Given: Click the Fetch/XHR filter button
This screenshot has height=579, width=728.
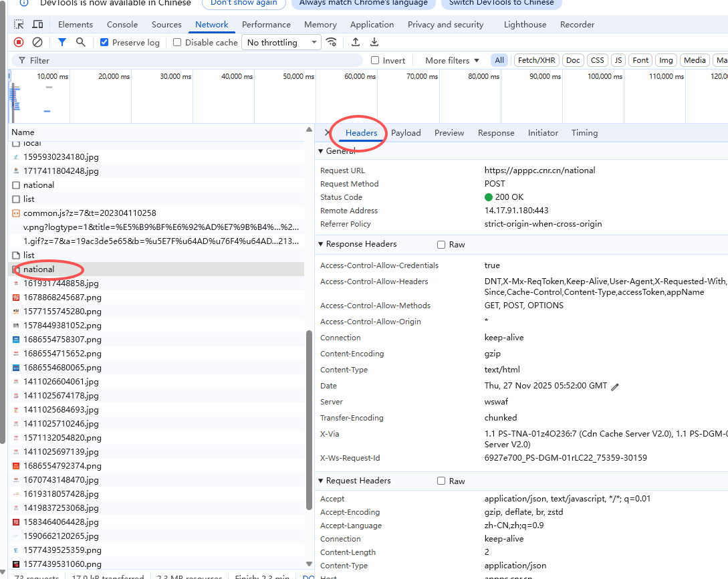Looking at the screenshot, I should click(x=536, y=60).
